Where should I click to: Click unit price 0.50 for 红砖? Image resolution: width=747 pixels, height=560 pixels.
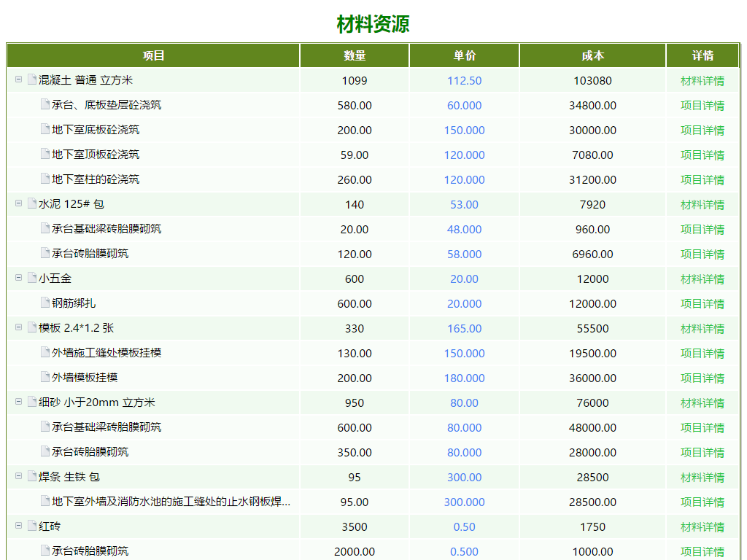tap(464, 526)
